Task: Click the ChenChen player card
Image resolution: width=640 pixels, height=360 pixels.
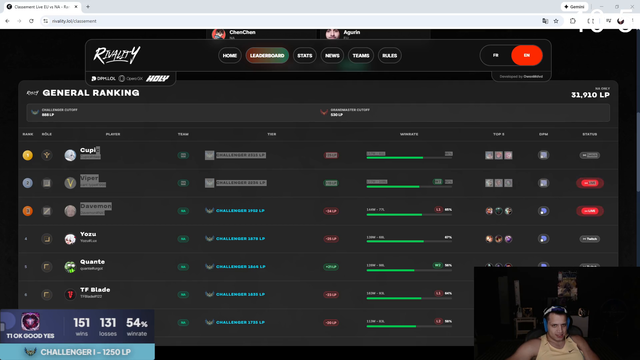Action: click(261, 34)
